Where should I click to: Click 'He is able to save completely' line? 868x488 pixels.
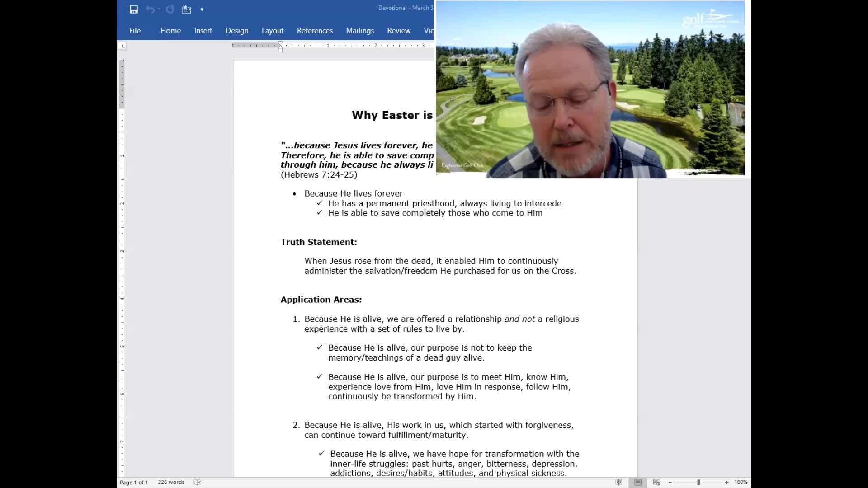[x=435, y=213]
